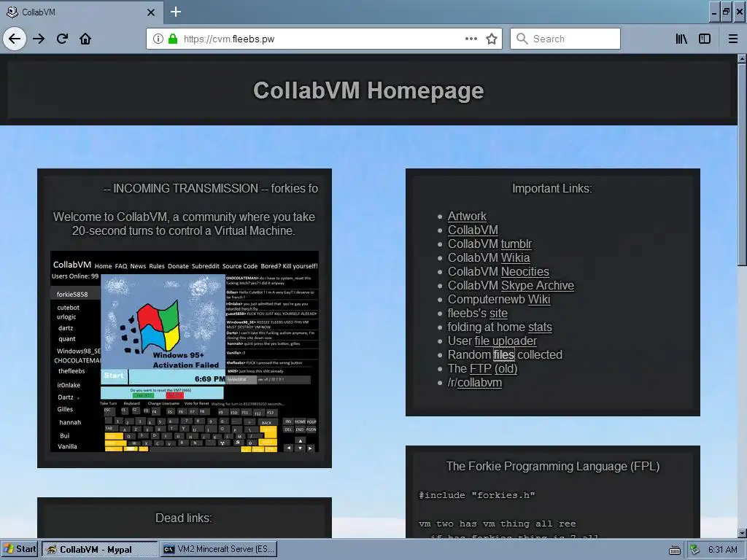Open the CollabVM tumblr link
Screen dimensions: 747x560
coord(516,244)
